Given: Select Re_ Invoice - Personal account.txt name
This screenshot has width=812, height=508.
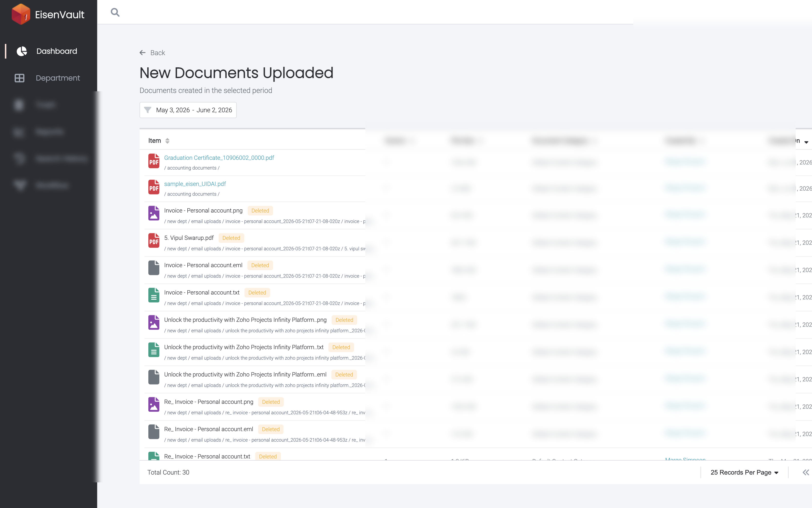Looking at the screenshot, I should point(207,456).
